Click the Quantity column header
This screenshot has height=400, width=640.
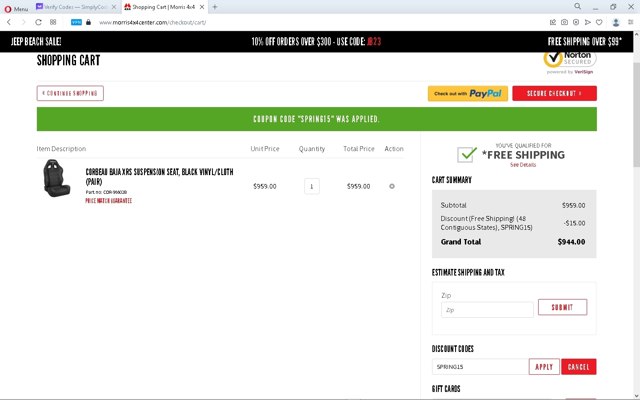pyautogui.click(x=312, y=149)
